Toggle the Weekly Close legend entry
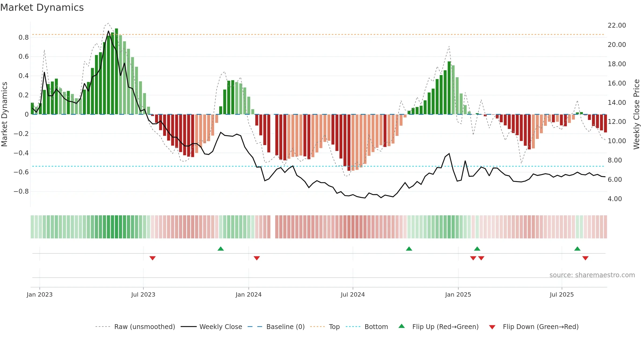Viewport: 644px width, 362px height. tap(211, 327)
